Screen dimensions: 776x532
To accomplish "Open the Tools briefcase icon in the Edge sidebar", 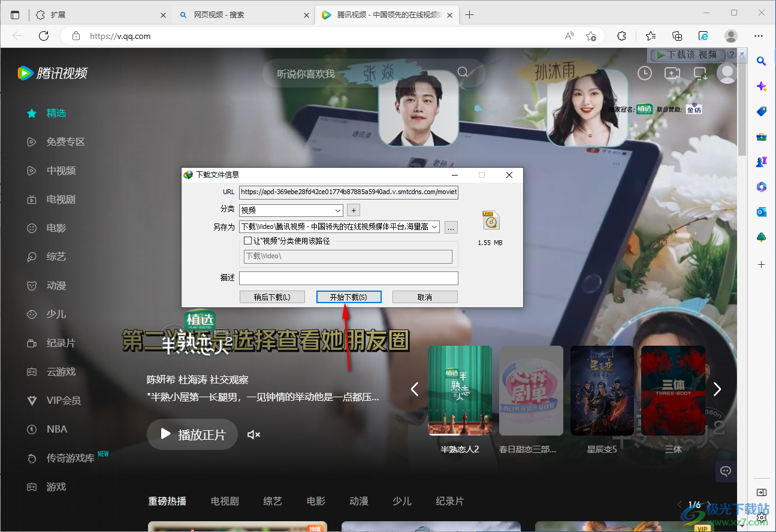I will pyautogui.click(x=761, y=137).
